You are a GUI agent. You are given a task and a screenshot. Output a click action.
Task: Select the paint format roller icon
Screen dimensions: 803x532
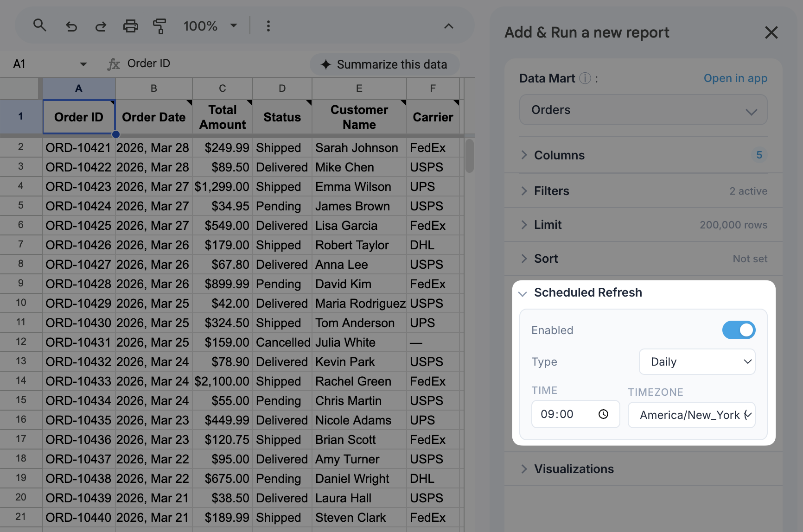(159, 26)
